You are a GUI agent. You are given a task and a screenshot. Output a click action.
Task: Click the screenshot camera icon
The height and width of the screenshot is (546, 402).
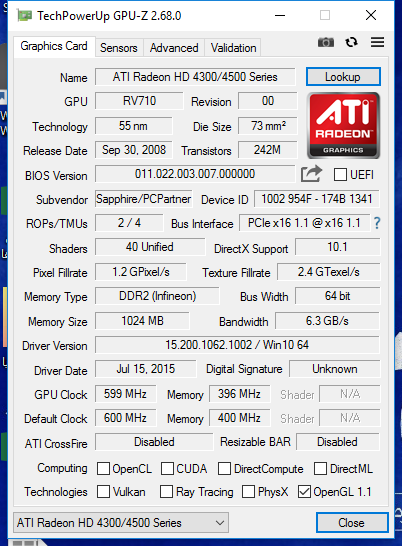326,42
